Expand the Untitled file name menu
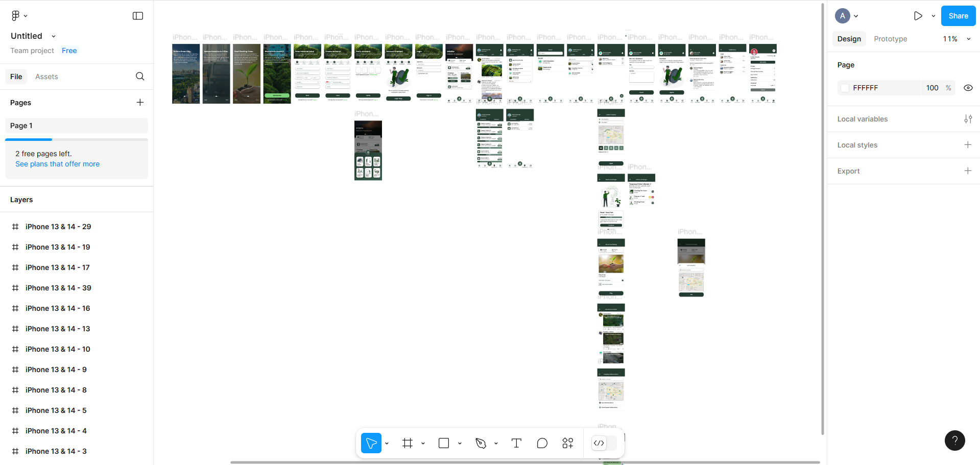The width and height of the screenshot is (980, 465). [54, 36]
